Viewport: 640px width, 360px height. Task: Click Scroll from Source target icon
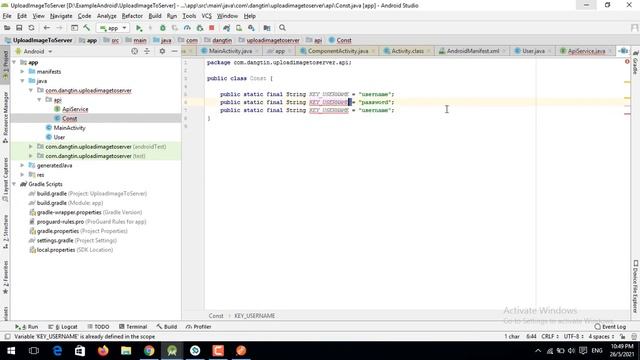[134, 51]
